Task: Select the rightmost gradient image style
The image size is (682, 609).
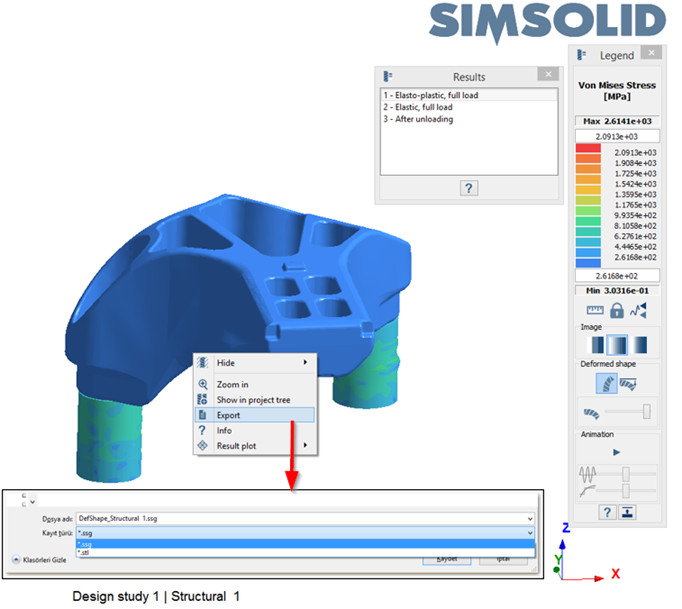Action: tap(639, 345)
